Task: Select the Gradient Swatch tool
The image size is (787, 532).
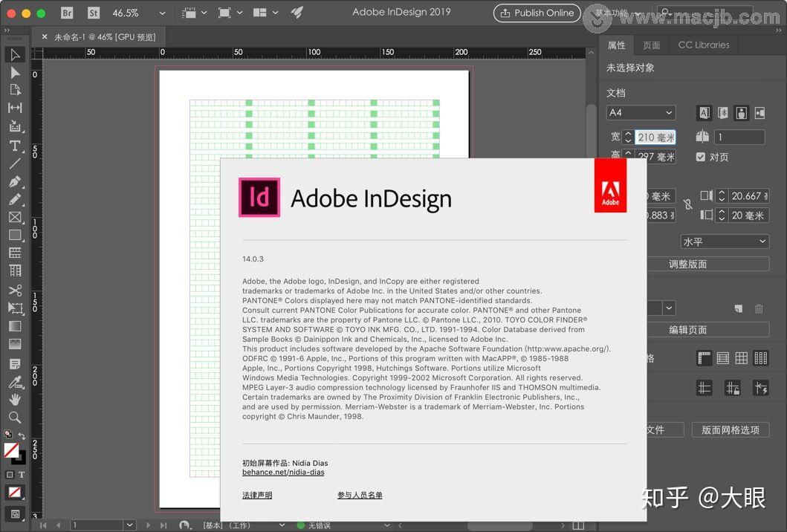Action: pyautogui.click(x=16, y=325)
